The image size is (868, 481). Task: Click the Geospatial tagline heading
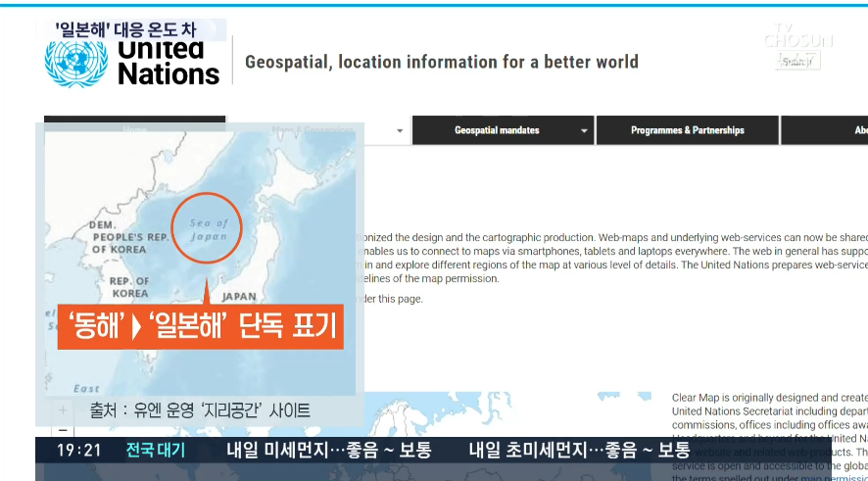click(441, 63)
